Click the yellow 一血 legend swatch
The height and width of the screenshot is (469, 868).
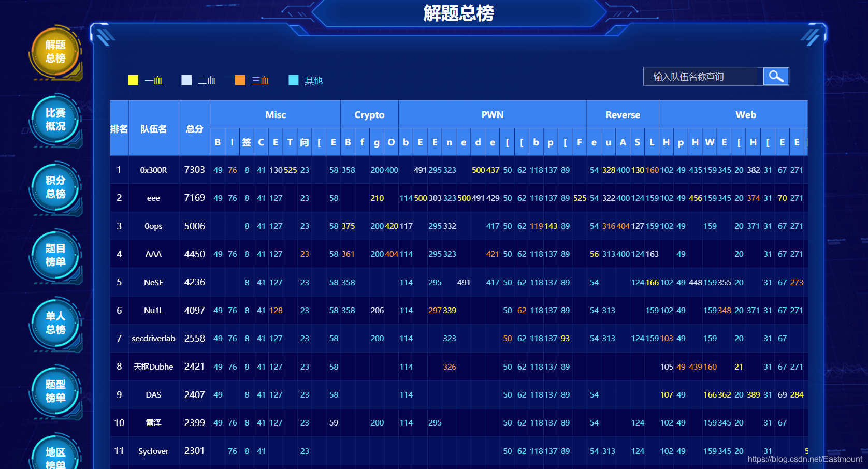[133, 80]
